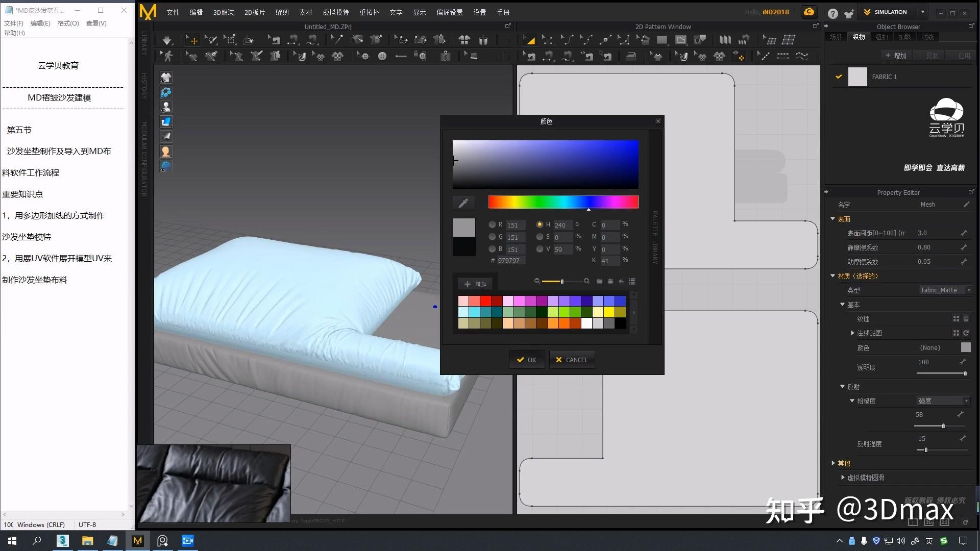Expand the 虚拟模特圆滑 row
Screen dimensions: 980x551
(x=843, y=478)
